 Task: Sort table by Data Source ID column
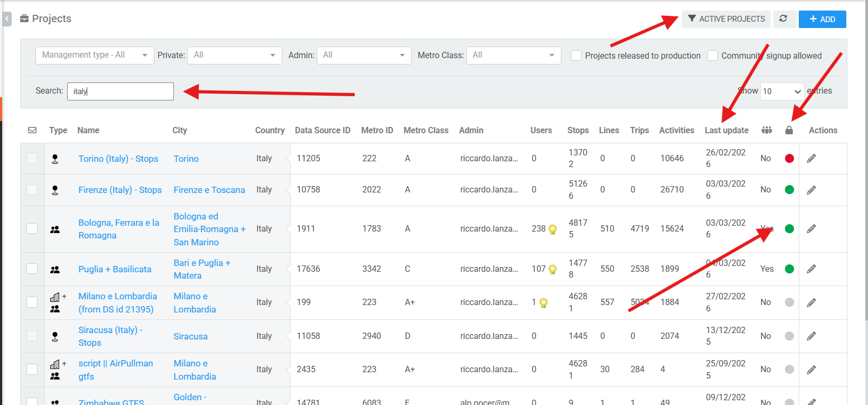322,130
